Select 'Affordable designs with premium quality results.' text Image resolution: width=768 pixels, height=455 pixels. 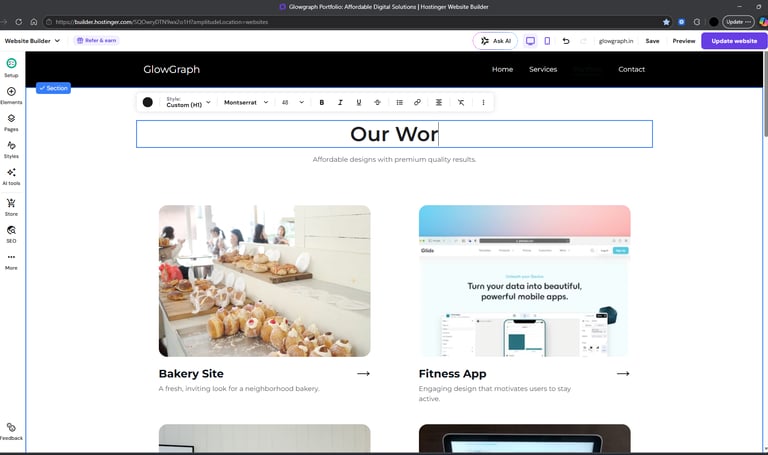pos(394,160)
